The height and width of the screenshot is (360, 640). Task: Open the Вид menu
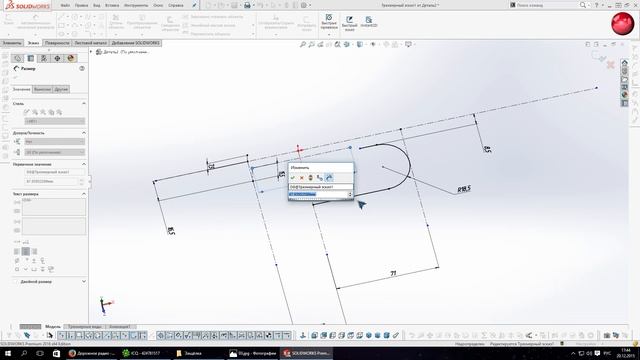(x=97, y=5)
